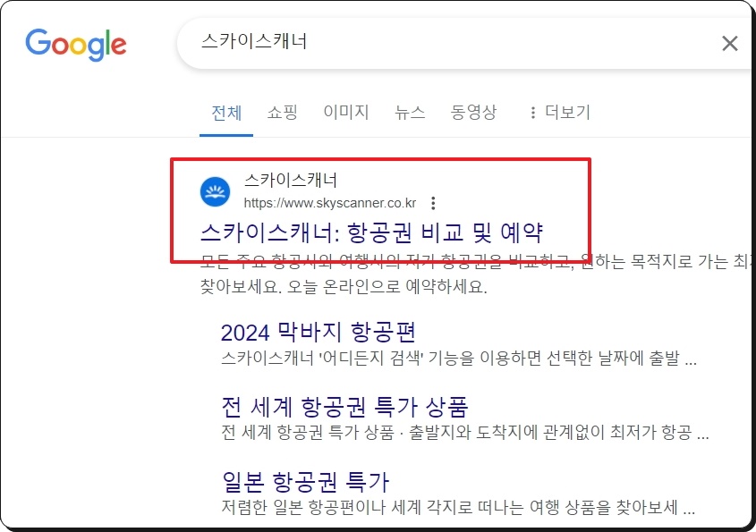Expand the 더보기 menu
This screenshot has width=756, height=532.
point(560,112)
